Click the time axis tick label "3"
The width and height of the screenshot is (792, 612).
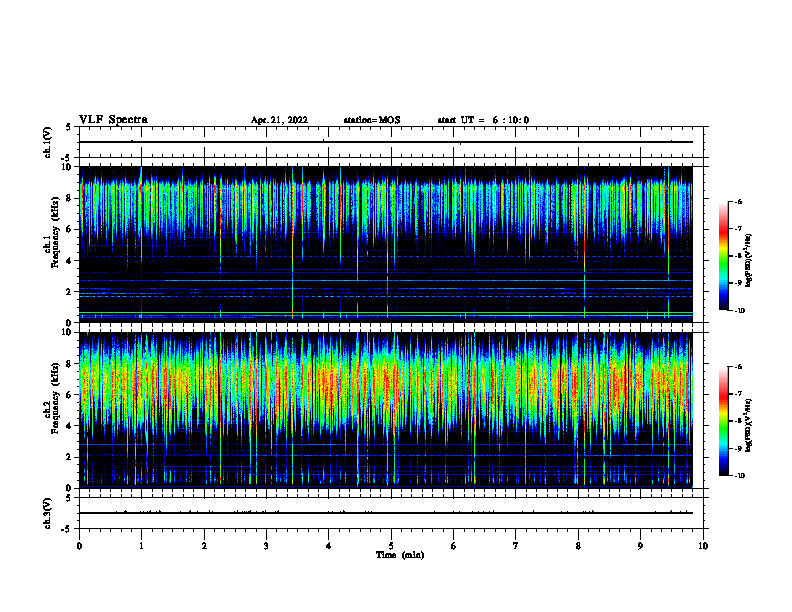coord(266,546)
